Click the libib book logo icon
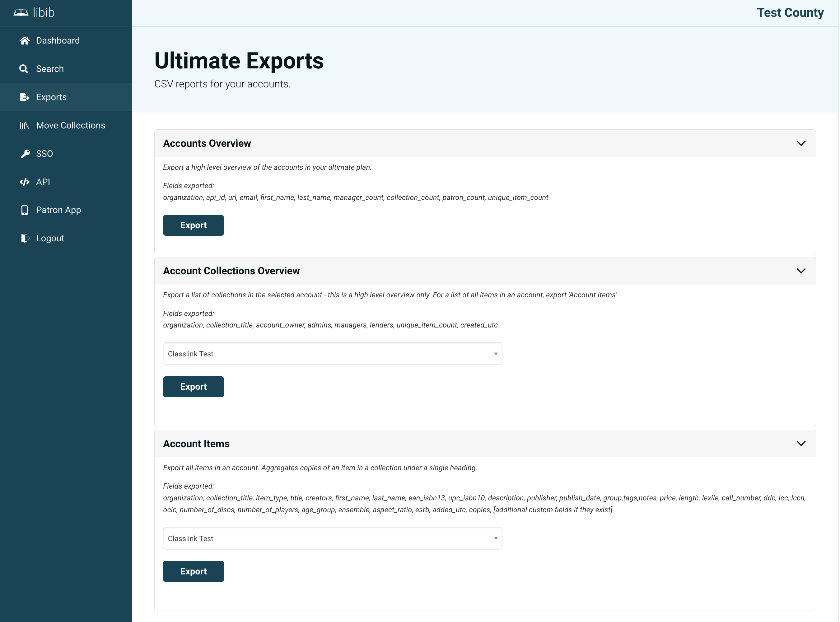The height and width of the screenshot is (622, 840). 21,13
